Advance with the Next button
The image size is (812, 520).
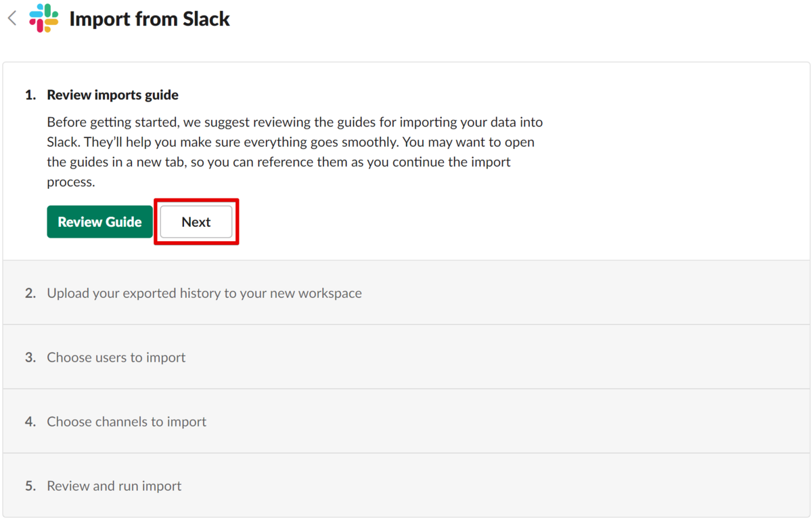pyautogui.click(x=196, y=222)
